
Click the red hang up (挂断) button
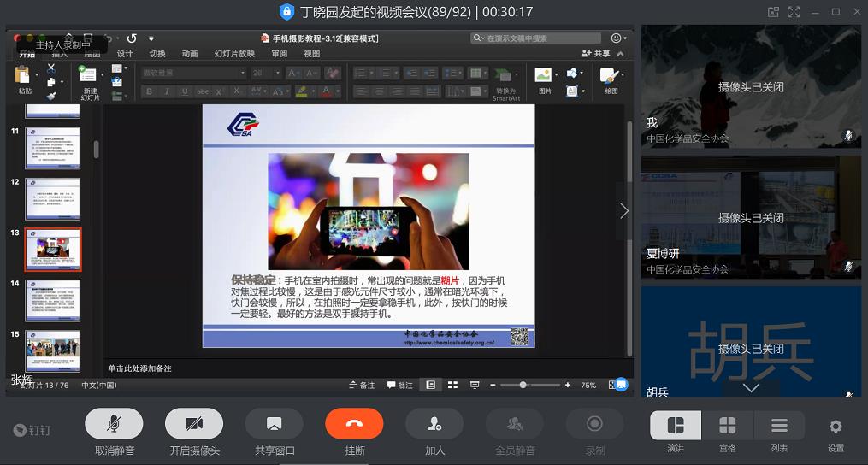(354, 424)
